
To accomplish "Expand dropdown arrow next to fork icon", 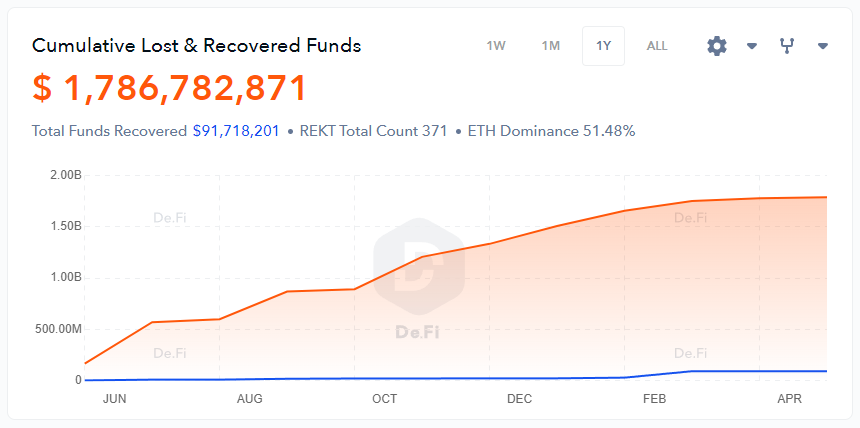I will 822,46.
